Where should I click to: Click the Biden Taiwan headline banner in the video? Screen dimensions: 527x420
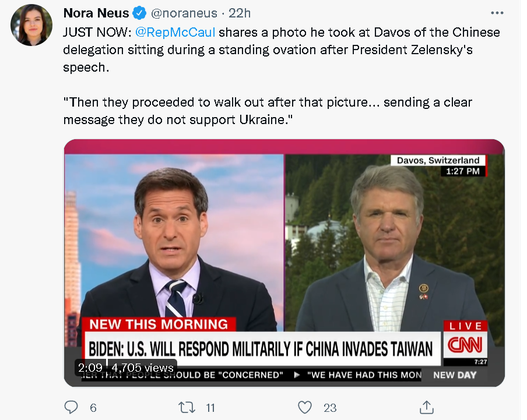tap(261, 348)
